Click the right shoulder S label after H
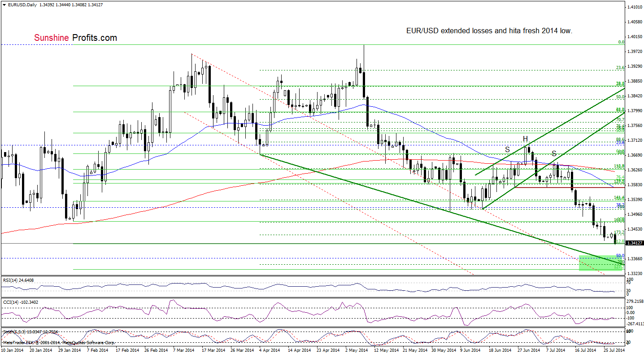This screenshot has height=354, width=644. pos(554,153)
